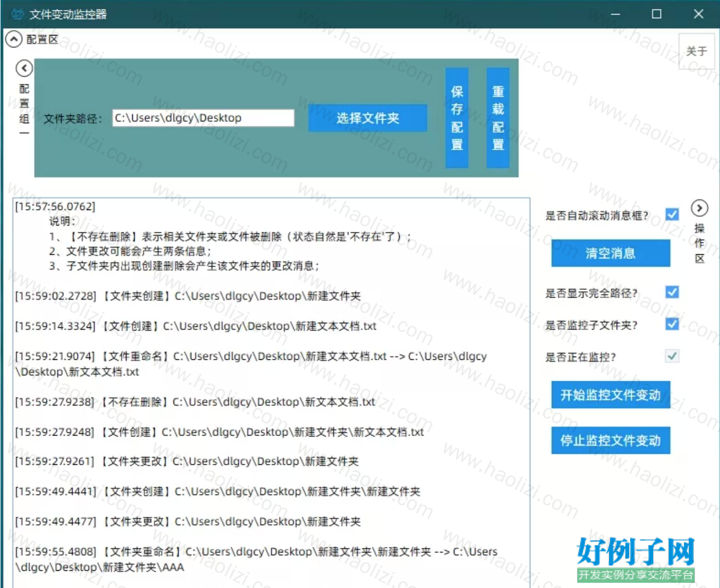Click the vertical 配置组一 label
Screen dimensions: 720x588
click(24, 110)
